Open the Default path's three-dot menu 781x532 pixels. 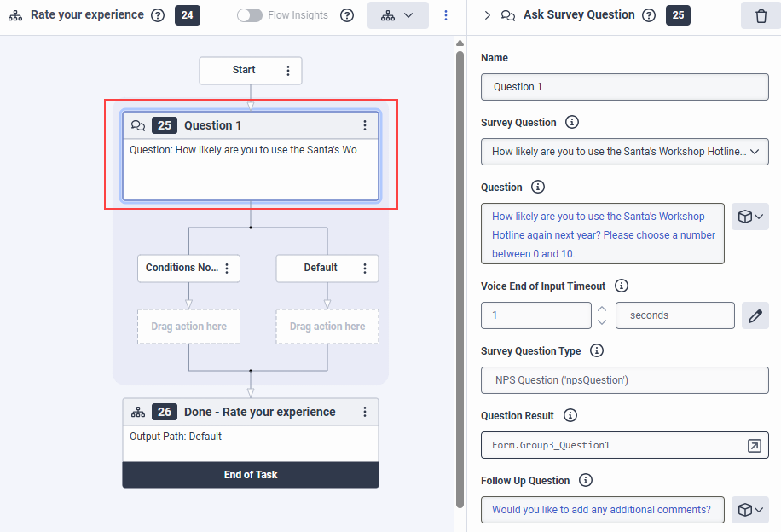365,269
